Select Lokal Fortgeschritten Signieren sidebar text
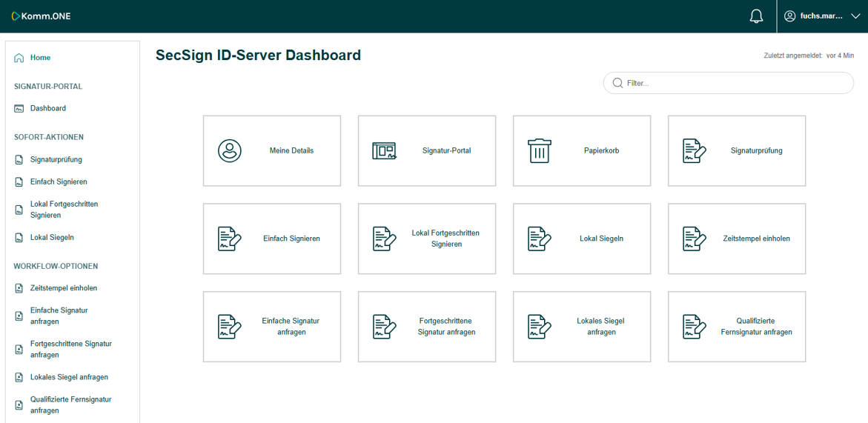 tap(64, 210)
